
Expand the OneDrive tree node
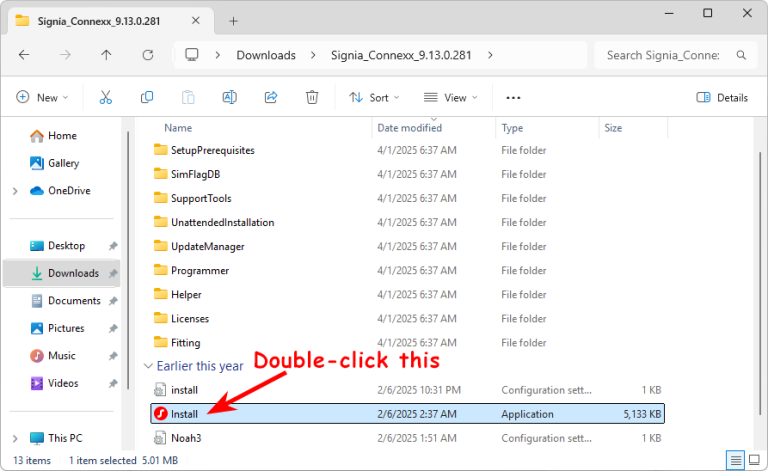pos(15,190)
